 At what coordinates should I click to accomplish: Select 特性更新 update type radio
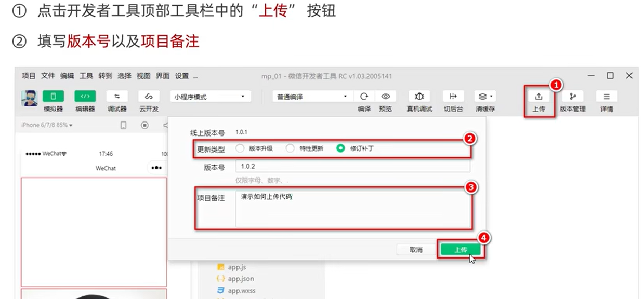290,148
